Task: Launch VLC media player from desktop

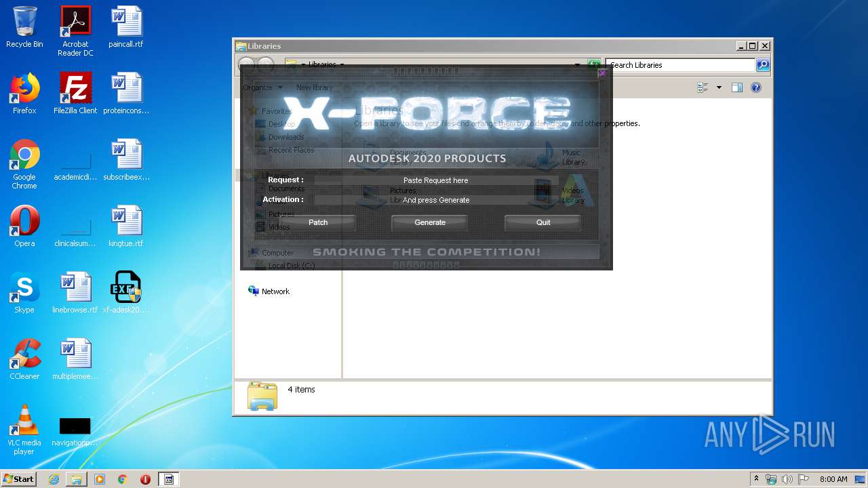Action: tap(24, 430)
